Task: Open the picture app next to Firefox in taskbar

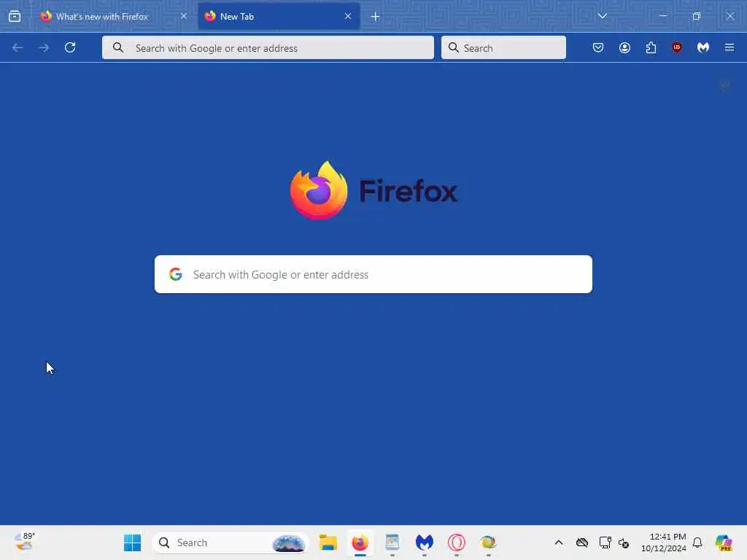Action: (x=392, y=542)
